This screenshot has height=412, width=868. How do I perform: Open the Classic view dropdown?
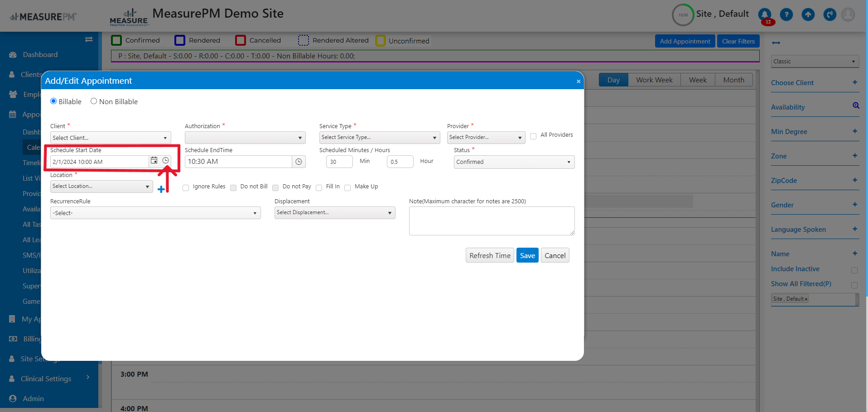click(815, 62)
